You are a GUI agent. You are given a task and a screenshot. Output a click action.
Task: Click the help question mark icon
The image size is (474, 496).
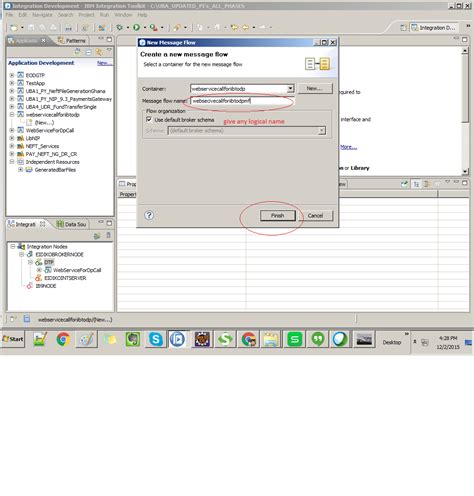[149, 215]
